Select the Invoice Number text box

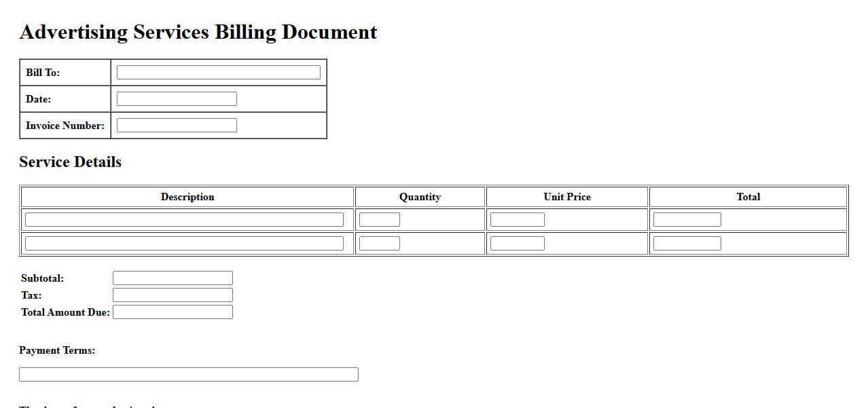coord(177,126)
